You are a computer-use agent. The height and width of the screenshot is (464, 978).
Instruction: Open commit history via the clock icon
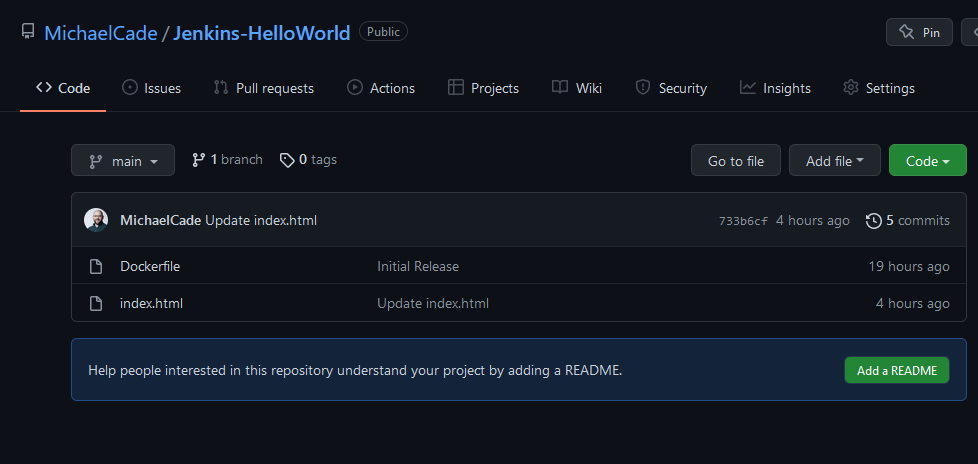pos(873,220)
